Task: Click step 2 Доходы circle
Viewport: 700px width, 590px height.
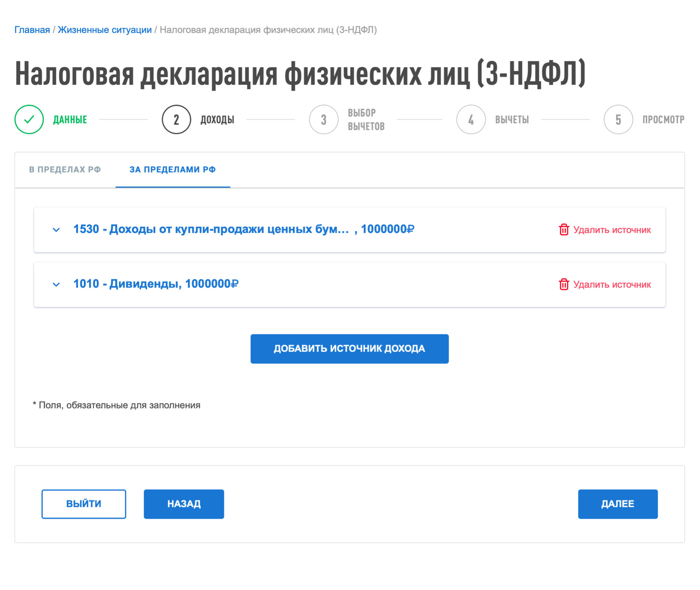Action: click(176, 120)
